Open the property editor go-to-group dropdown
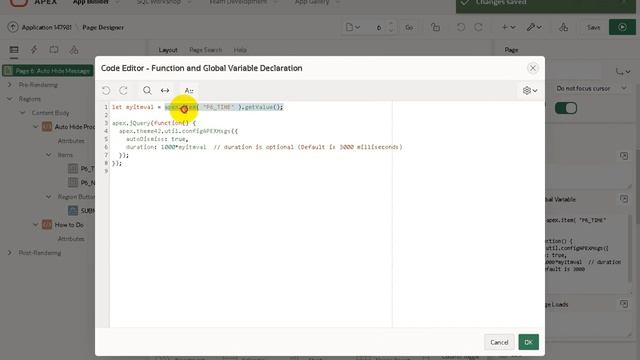This screenshot has width=640, height=360. click(x=623, y=71)
